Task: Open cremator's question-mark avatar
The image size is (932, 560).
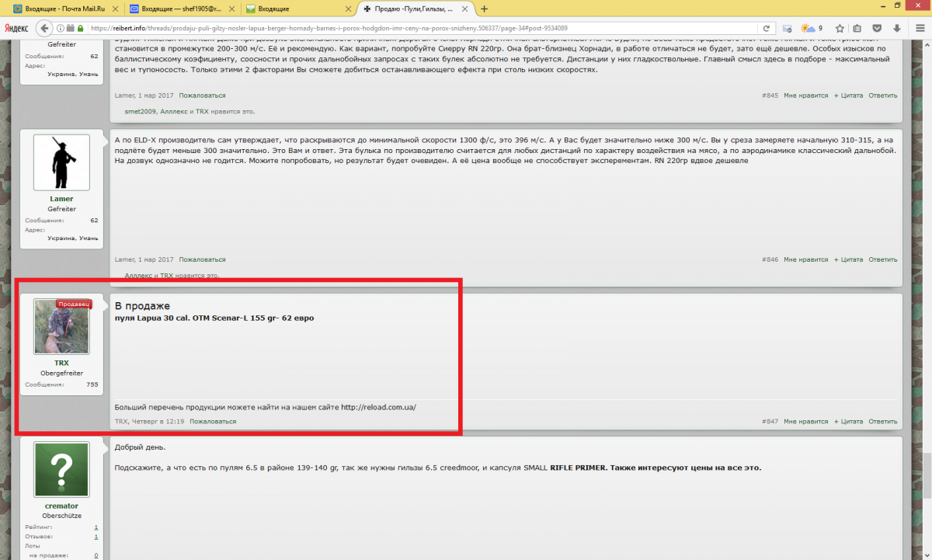Action: click(x=61, y=470)
